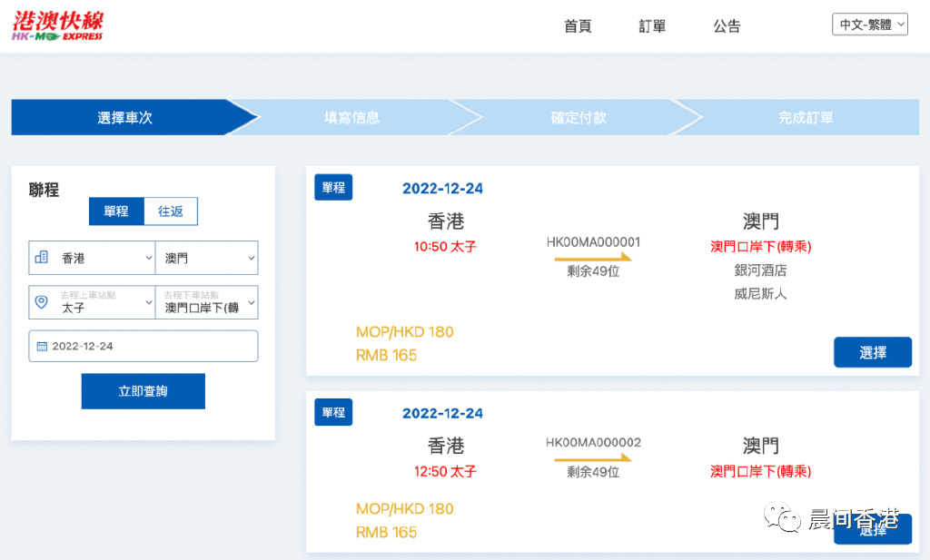Open the 中文-繁體 language dropdown
Viewport: 930px width, 560px height.
tap(869, 25)
